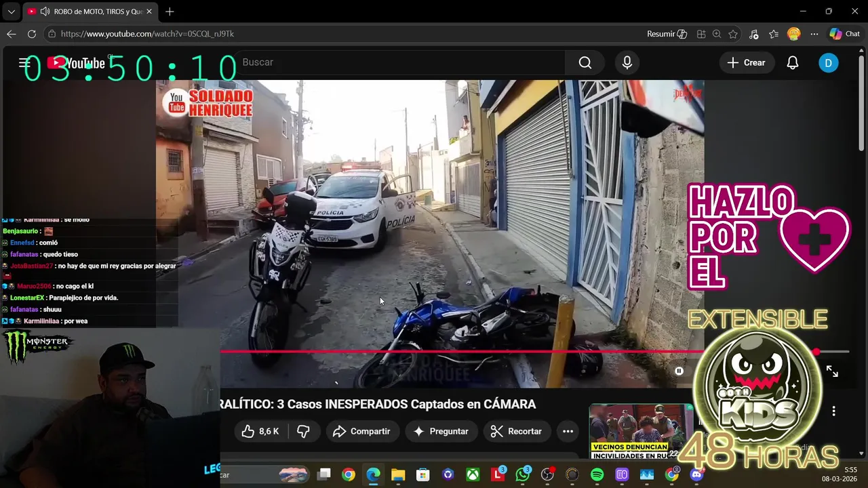Zoom page using magnifier icon
Image resolution: width=868 pixels, height=488 pixels.
717,34
